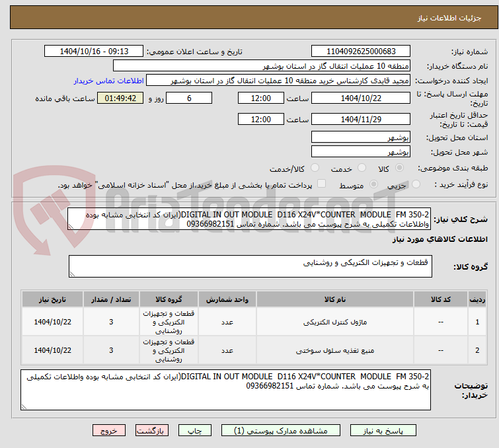Click the تاریخ نیاز column header

pyautogui.click(x=52, y=299)
